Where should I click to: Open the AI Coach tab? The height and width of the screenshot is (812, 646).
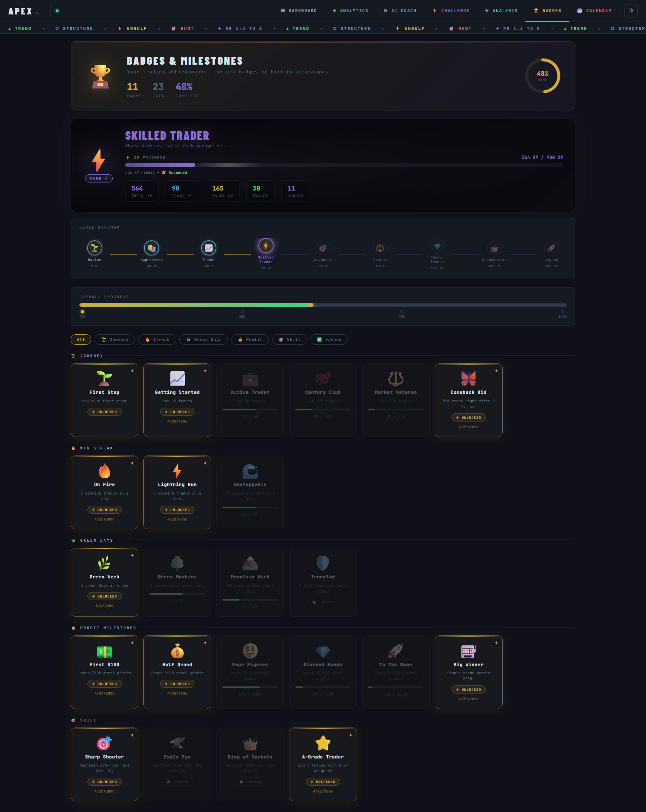click(400, 10)
